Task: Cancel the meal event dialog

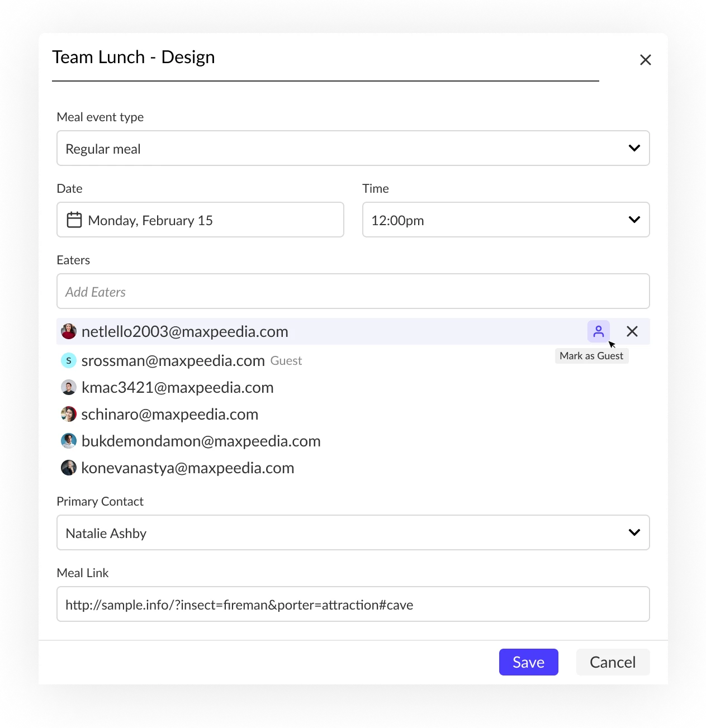Action: coord(613,662)
